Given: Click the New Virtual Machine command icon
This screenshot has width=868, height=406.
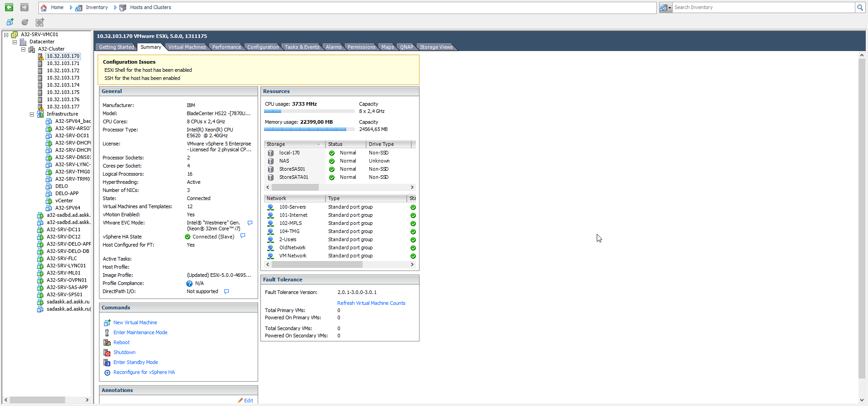Looking at the screenshot, I should (107, 322).
